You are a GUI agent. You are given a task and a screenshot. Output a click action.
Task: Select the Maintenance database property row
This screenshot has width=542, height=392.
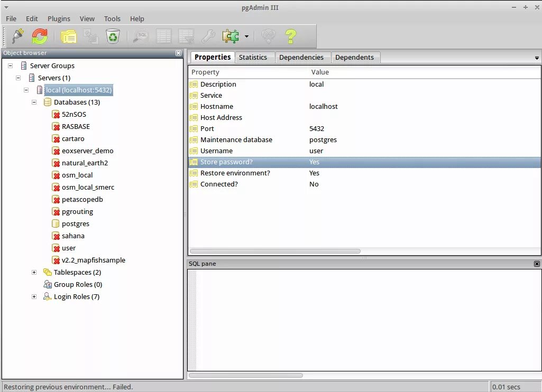coord(364,140)
